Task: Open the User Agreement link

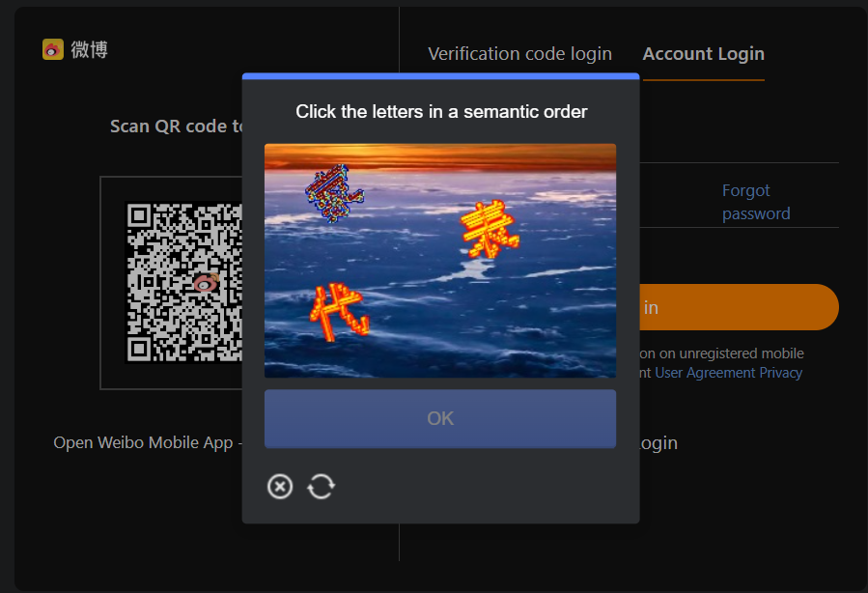Action: (705, 373)
